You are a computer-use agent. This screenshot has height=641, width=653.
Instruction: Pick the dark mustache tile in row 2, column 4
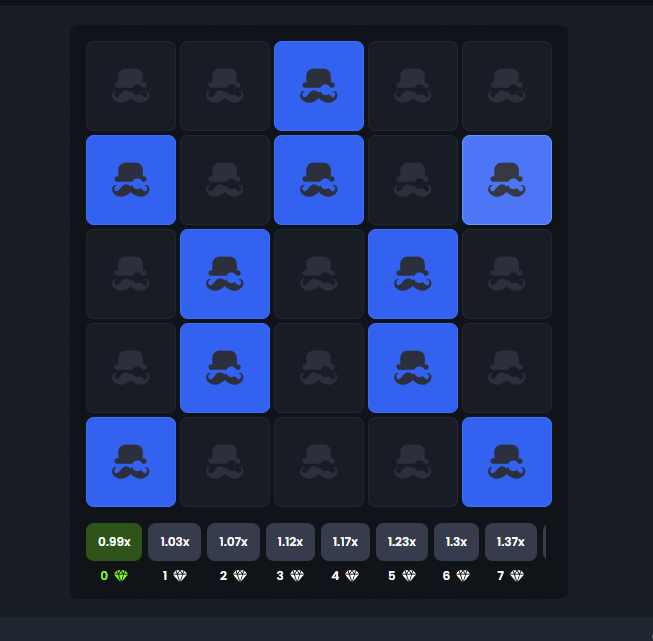[x=413, y=180]
